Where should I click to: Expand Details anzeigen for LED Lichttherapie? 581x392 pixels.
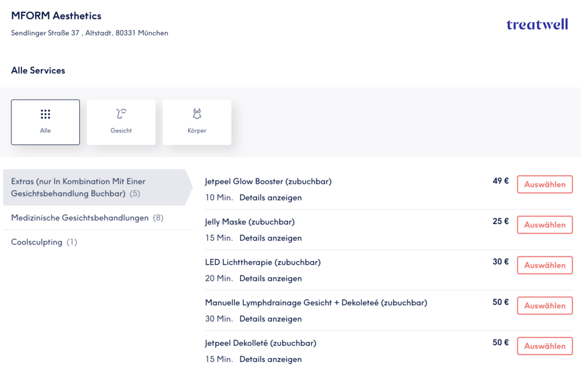point(270,279)
